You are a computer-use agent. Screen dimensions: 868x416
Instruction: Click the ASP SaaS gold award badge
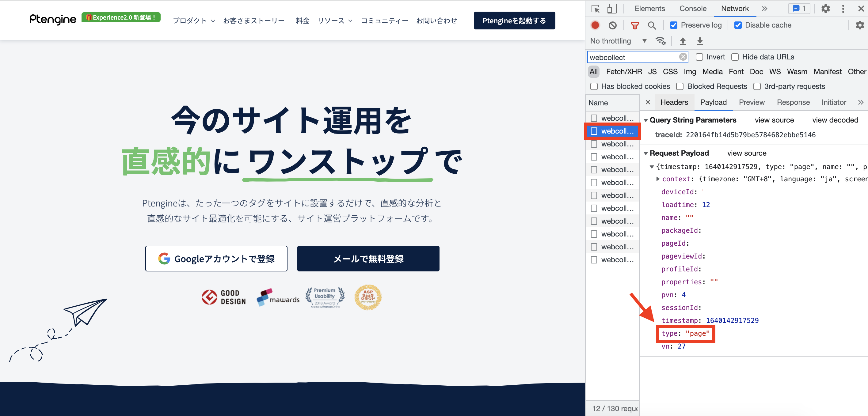(x=367, y=297)
